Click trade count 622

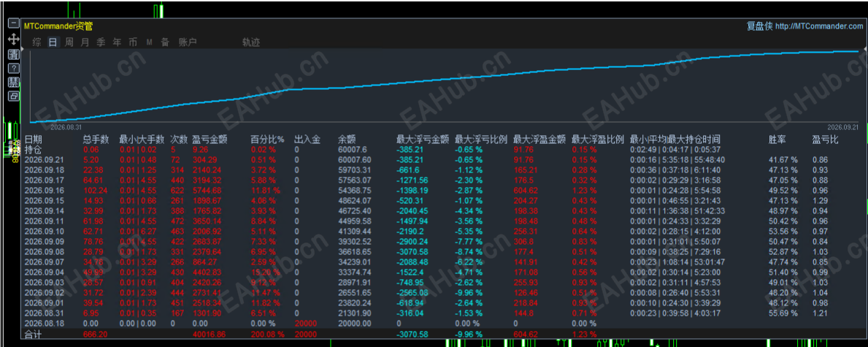[177, 190]
